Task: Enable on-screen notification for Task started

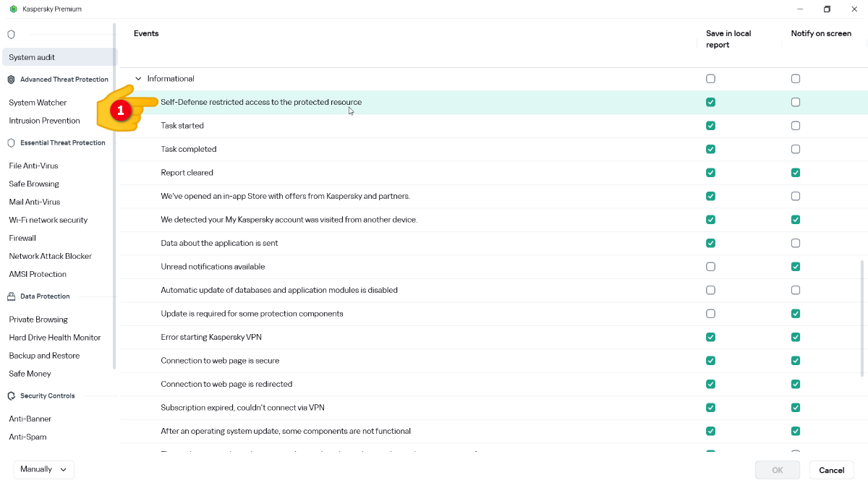Action: pos(796,126)
